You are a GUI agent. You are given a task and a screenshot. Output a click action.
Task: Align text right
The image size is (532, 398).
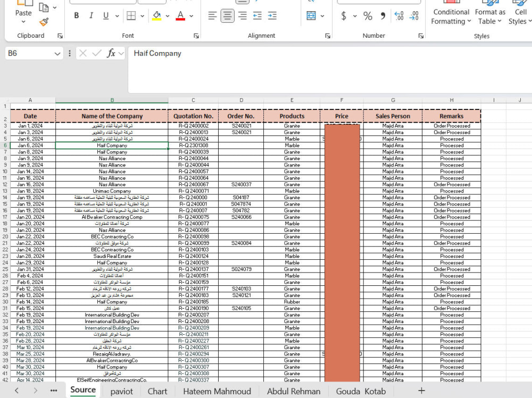point(242,15)
